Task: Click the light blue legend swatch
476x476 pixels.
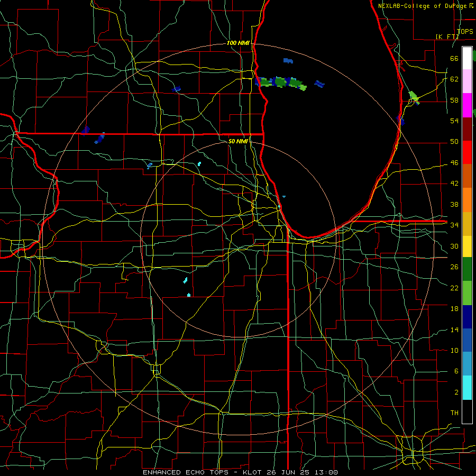Action: point(467,364)
